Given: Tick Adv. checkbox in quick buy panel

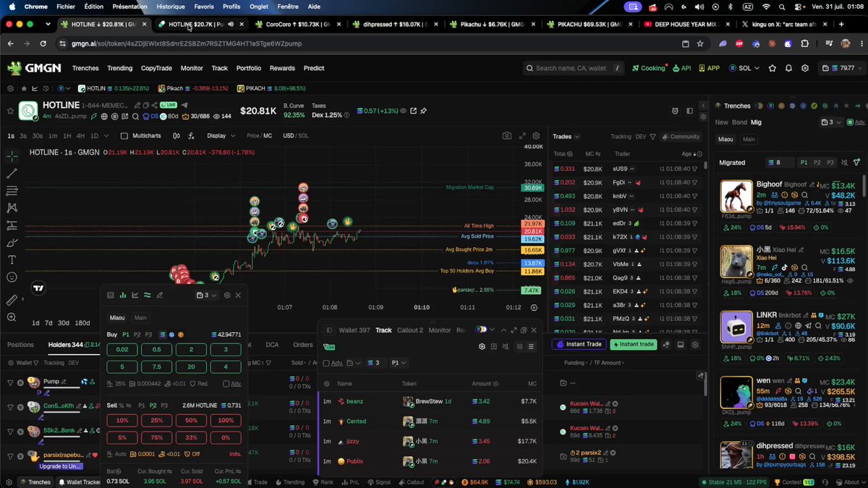Looking at the screenshot, I should click(226, 384).
